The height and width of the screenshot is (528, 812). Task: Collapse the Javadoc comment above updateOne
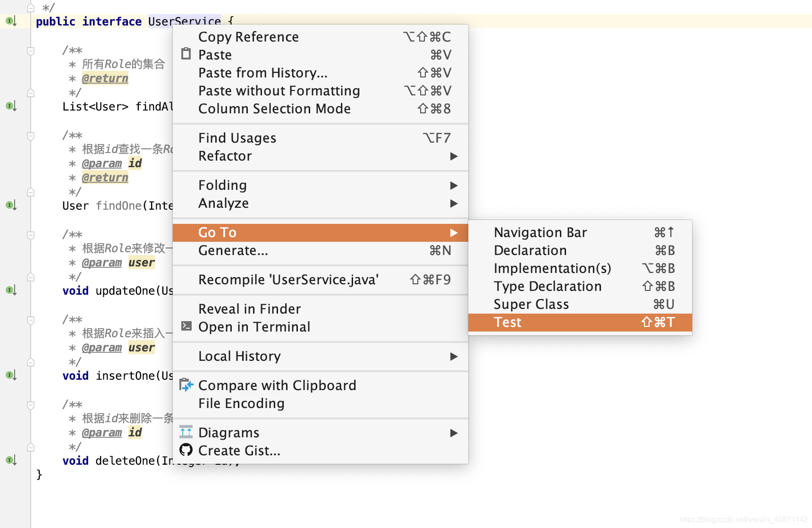pos(31,235)
